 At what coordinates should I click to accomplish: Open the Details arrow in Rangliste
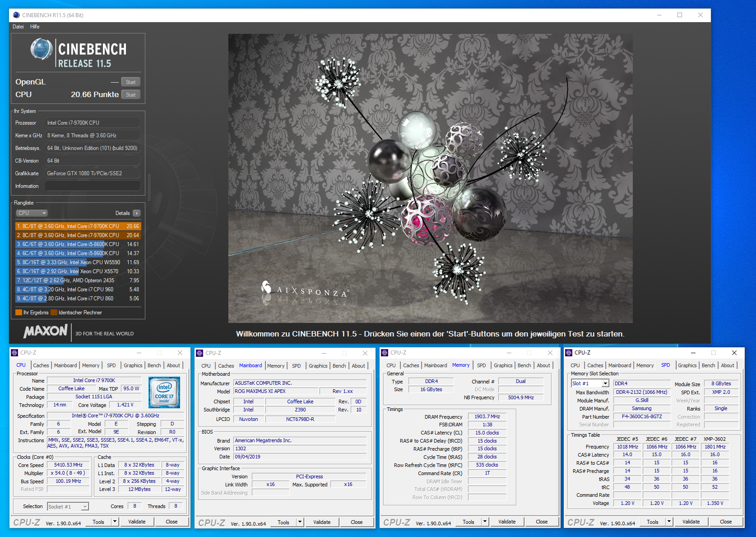tap(137, 213)
